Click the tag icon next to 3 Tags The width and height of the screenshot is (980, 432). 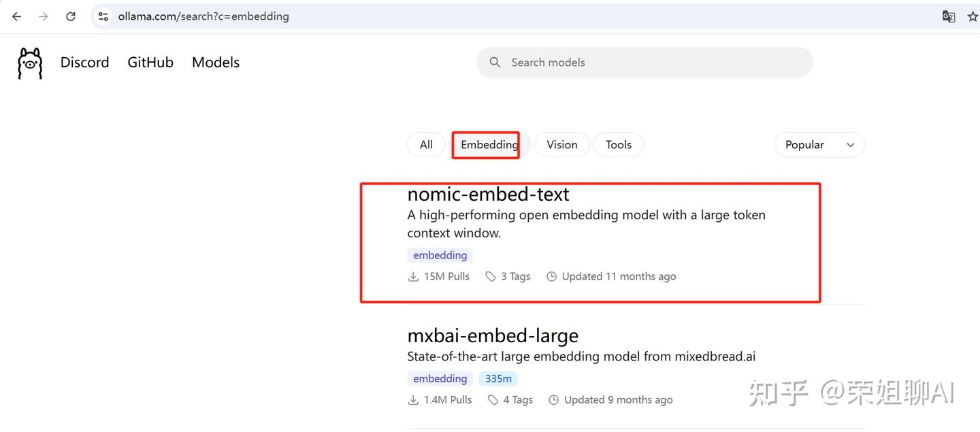[491, 276]
